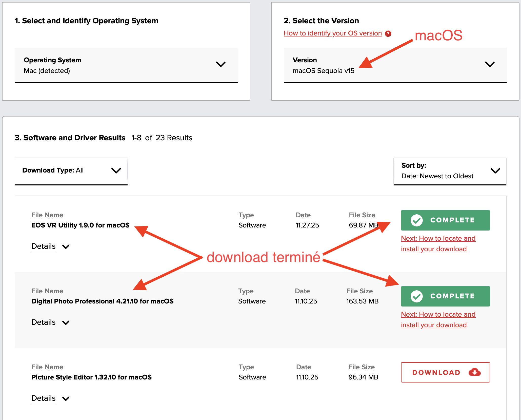This screenshot has height=420, width=521.
Task: Expand Details for EOS VR Utility 1.9.0
Action: coord(44,246)
